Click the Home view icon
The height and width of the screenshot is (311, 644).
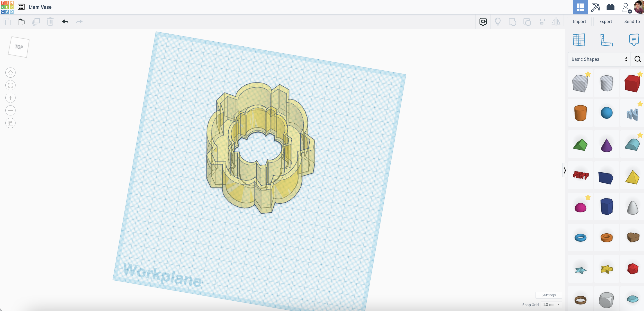pyautogui.click(x=11, y=73)
